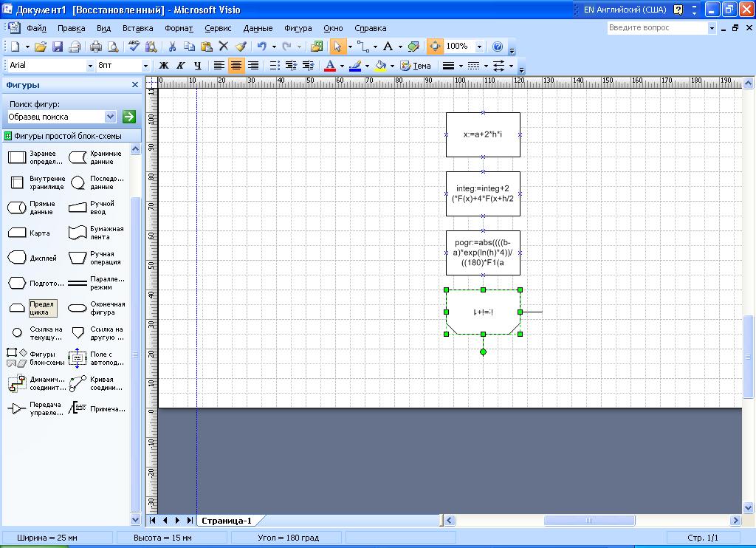Click the Format Painter brush icon
The height and width of the screenshot is (548, 756).
pyautogui.click(x=240, y=47)
